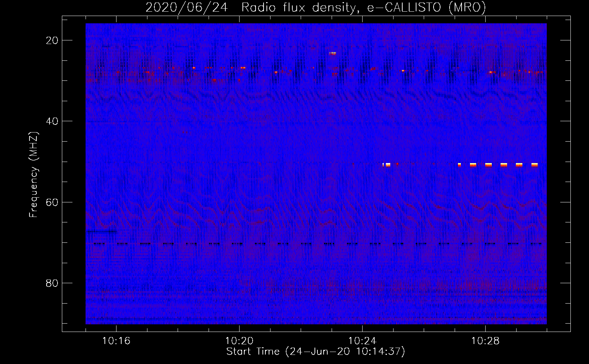589x364 pixels.
Task: Click the 10:24 time tick label
Action: coord(362,341)
